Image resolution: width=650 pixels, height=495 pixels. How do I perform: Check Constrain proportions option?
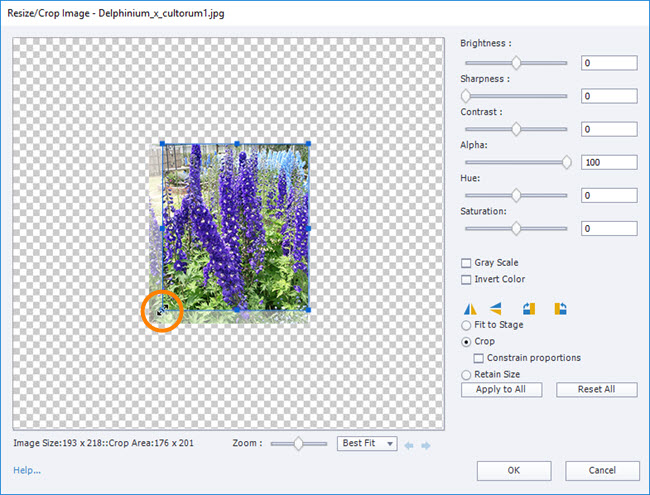pos(479,358)
